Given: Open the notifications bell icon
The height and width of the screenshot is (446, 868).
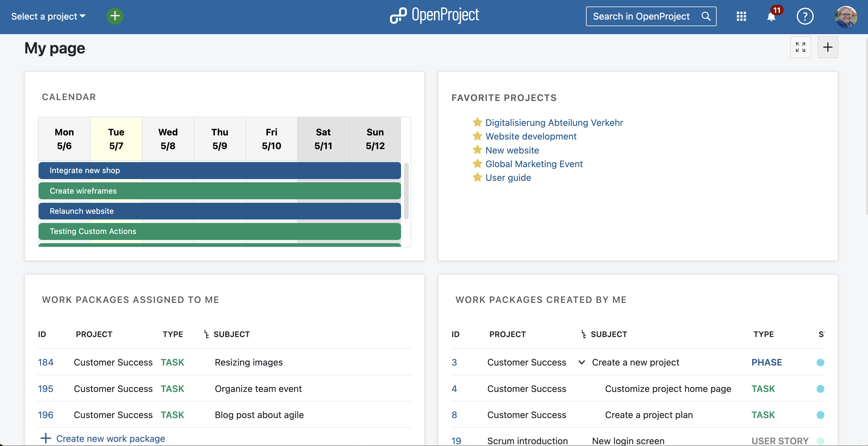Looking at the screenshot, I should tap(771, 16).
